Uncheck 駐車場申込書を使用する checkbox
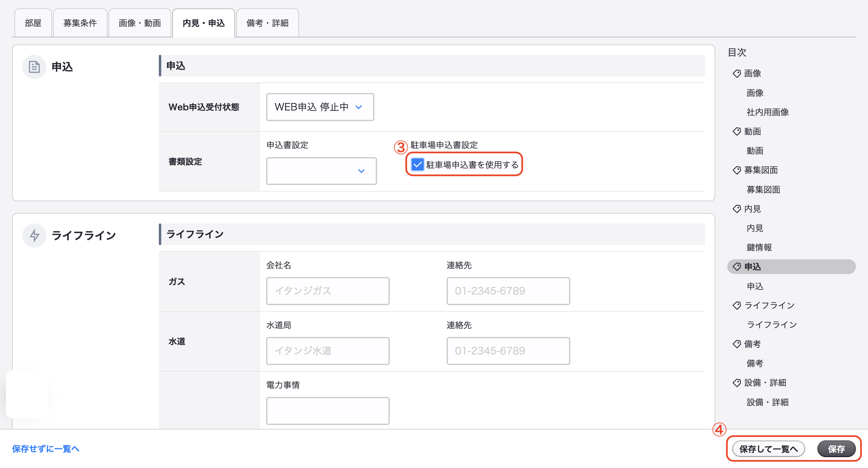The image size is (868, 468). pos(417,165)
